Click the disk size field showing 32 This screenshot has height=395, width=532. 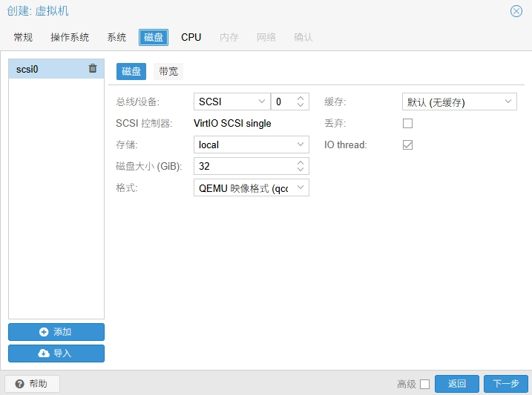pos(243,167)
